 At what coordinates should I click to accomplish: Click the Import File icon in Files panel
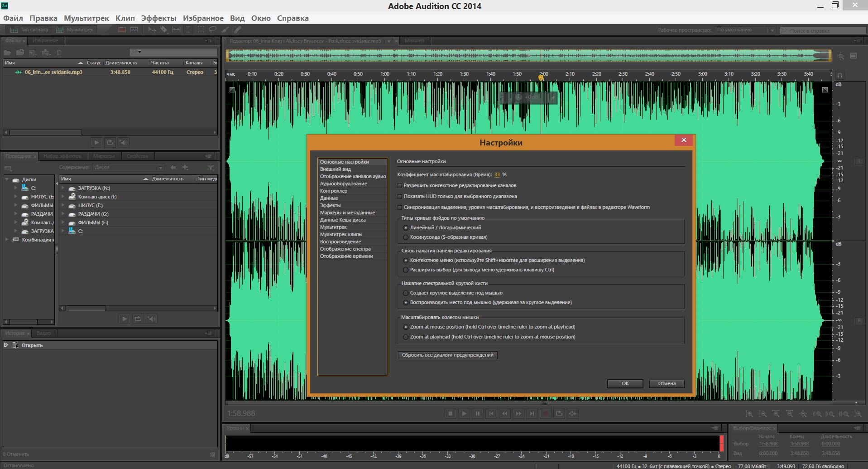pyautogui.click(x=20, y=52)
